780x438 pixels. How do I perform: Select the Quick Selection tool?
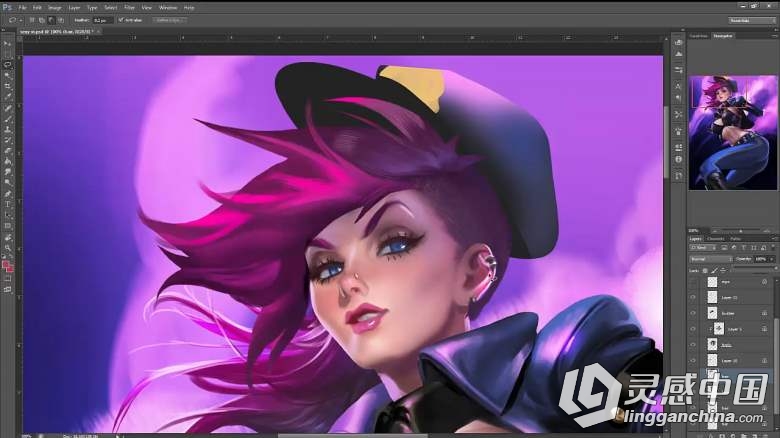point(7,75)
